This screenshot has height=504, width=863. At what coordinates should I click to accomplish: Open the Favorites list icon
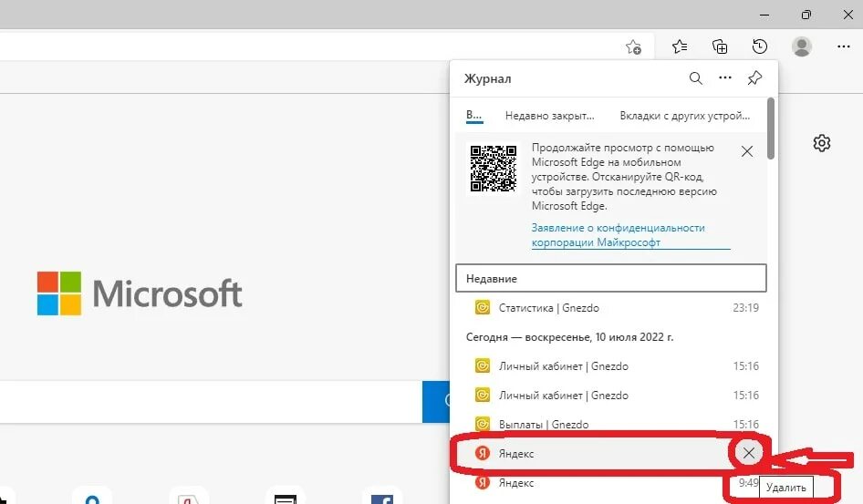click(x=680, y=46)
